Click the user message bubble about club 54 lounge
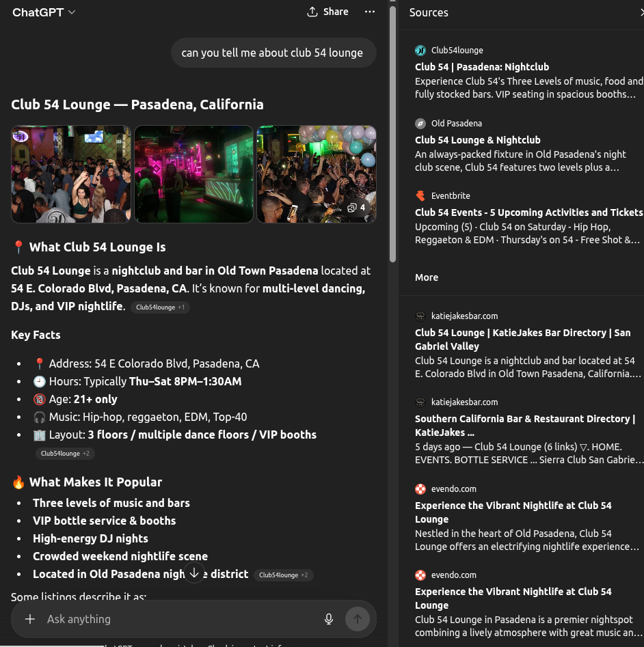This screenshot has height=647, width=644. tap(273, 53)
